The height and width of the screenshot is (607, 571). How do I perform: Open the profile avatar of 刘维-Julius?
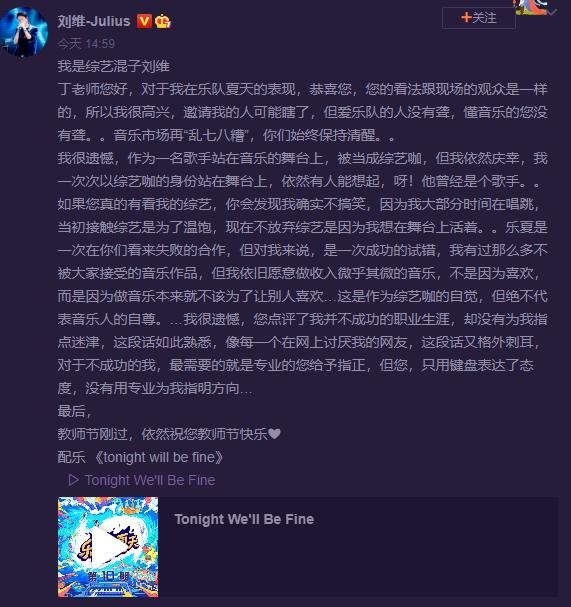tap(24, 32)
